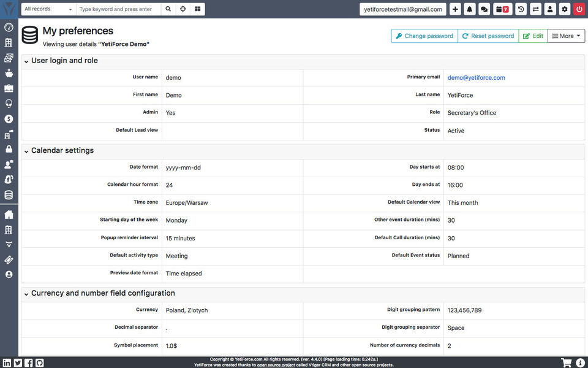Open the More dropdown menu
This screenshot has width=588, height=368.
(566, 36)
